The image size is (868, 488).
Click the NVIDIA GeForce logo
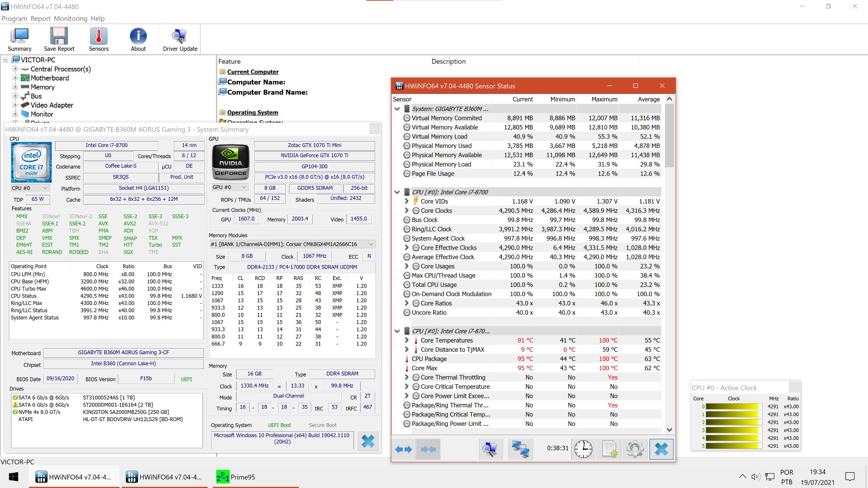231,162
